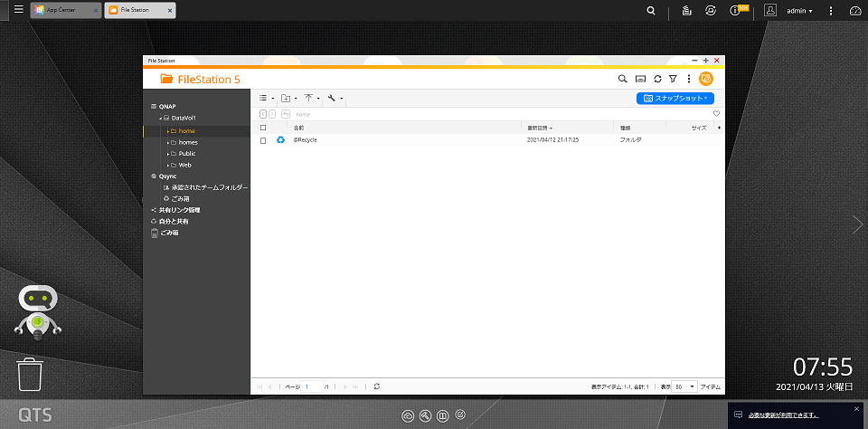
Task: Open the wrench tools dropdown
Action: pos(335,98)
